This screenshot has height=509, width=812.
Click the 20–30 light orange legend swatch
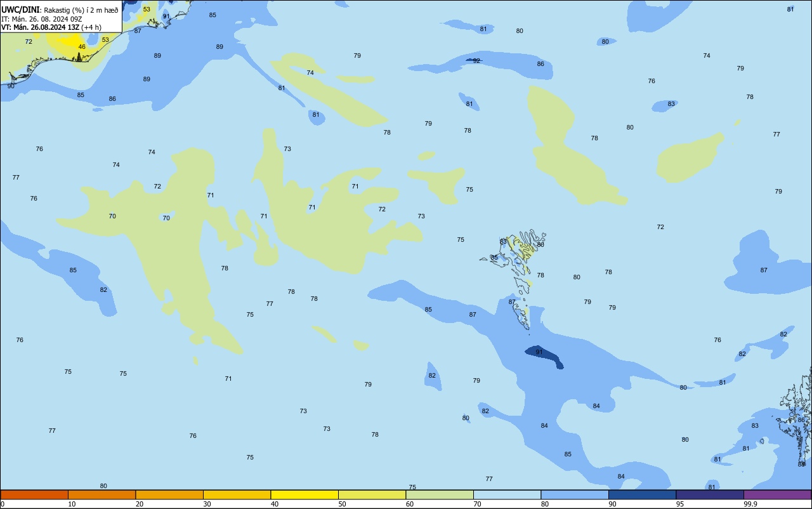click(x=169, y=494)
